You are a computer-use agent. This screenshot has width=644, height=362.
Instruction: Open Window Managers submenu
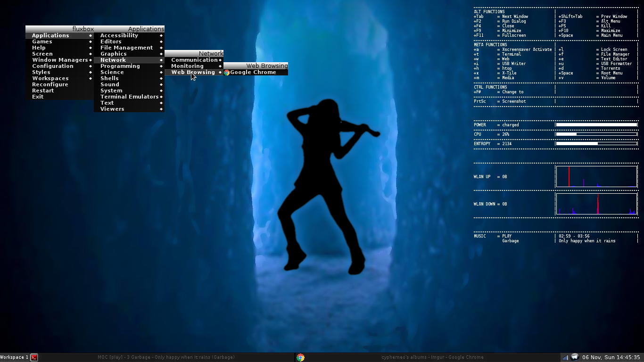click(59, 60)
